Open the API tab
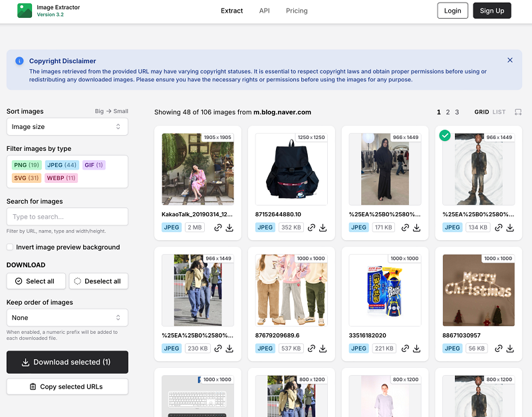Image resolution: width=532 pixels, height=417 pixels. [264, 11]
